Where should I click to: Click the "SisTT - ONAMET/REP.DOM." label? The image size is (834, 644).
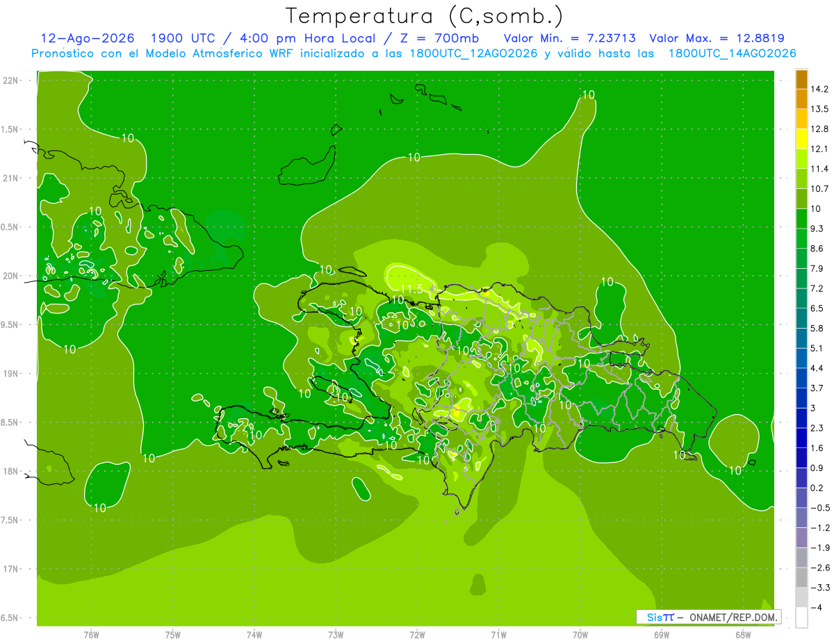[709, 617]
